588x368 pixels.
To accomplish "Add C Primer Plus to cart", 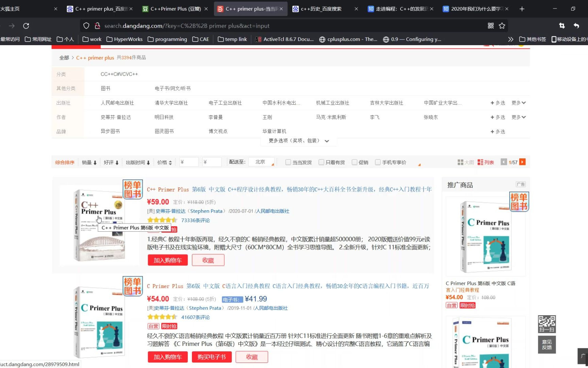I will point(168,357).
